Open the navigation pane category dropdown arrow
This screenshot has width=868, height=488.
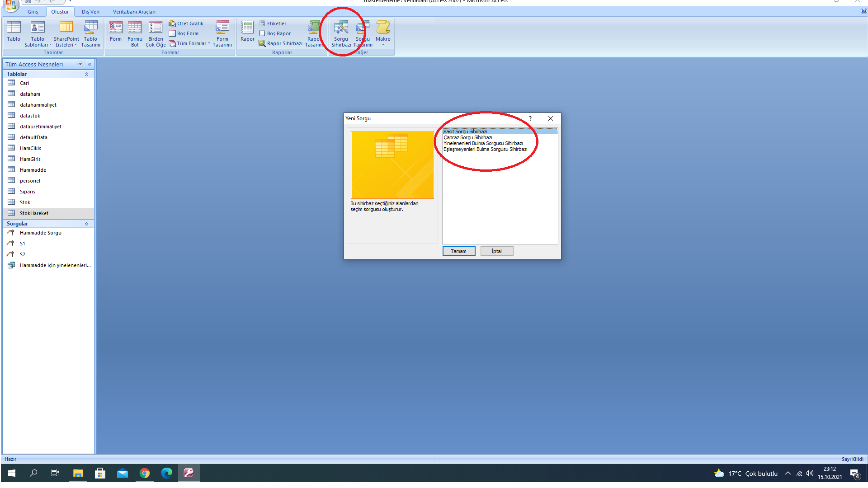80,64
